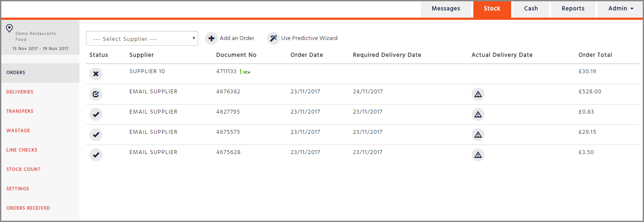
Task: Go to the Reports tab
Action: pyautogui.click(x=573, y=9)
